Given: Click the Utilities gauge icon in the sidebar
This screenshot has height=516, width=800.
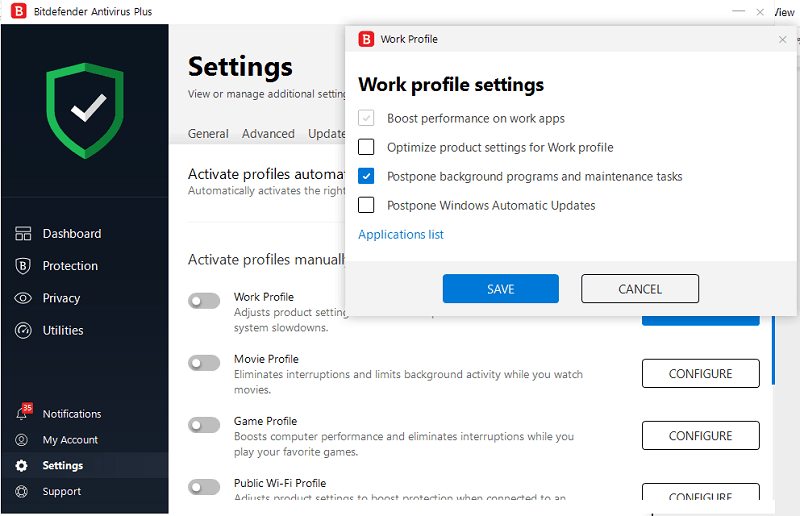Looking at the screenshot, I should pos(23,330).
